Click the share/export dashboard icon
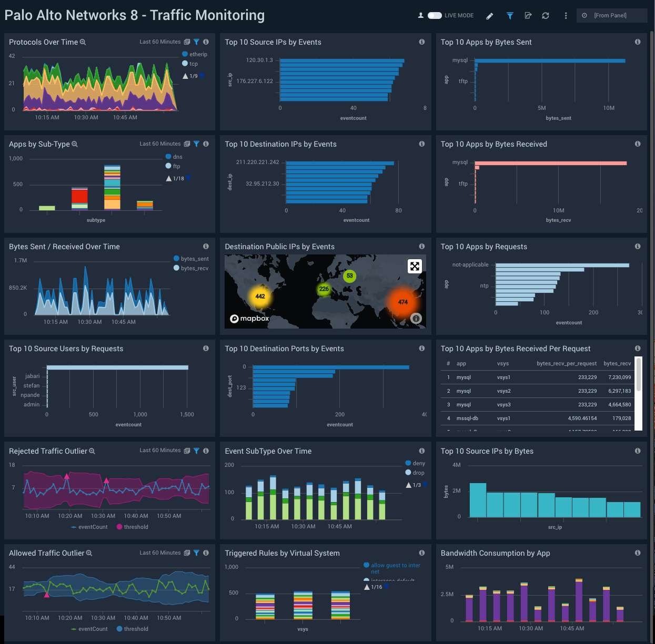The width and height of the screenshot is (655, 644). point(528,16)
